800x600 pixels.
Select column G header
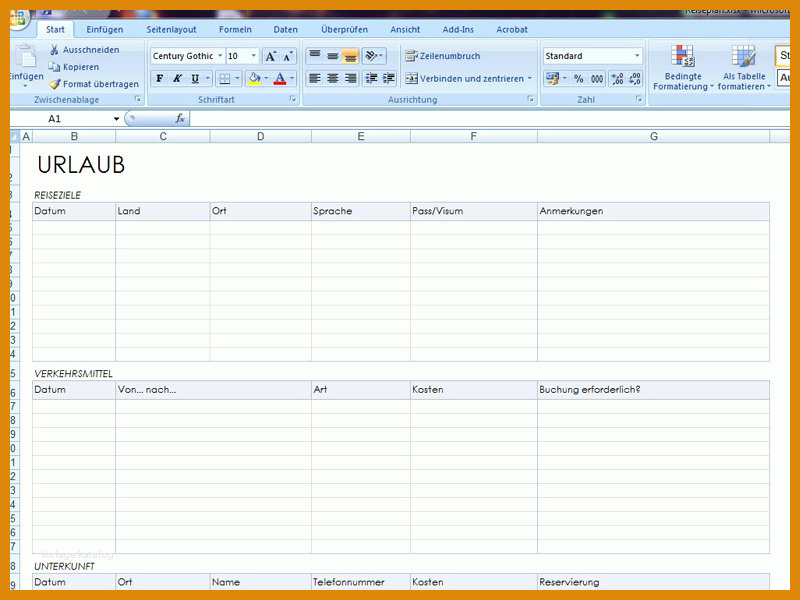point(654,137)
